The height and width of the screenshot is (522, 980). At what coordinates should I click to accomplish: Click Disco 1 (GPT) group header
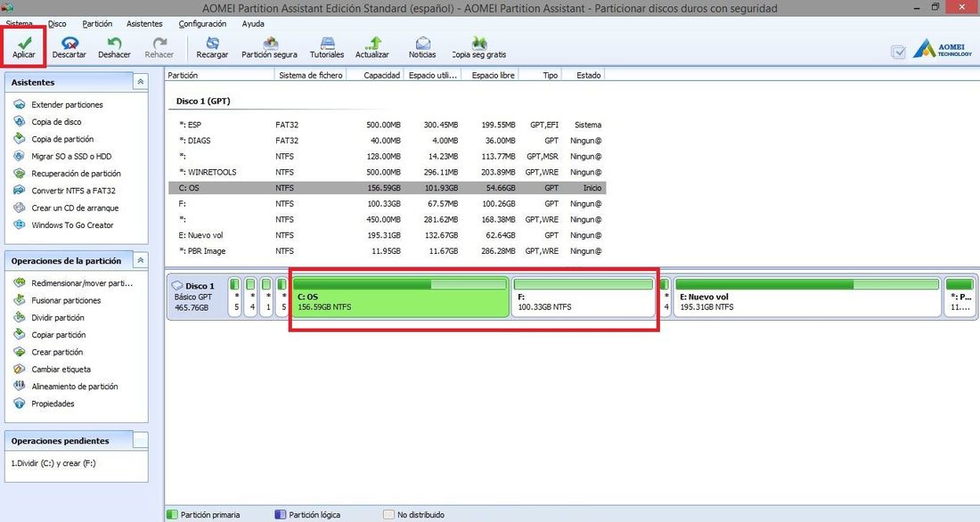203,101
